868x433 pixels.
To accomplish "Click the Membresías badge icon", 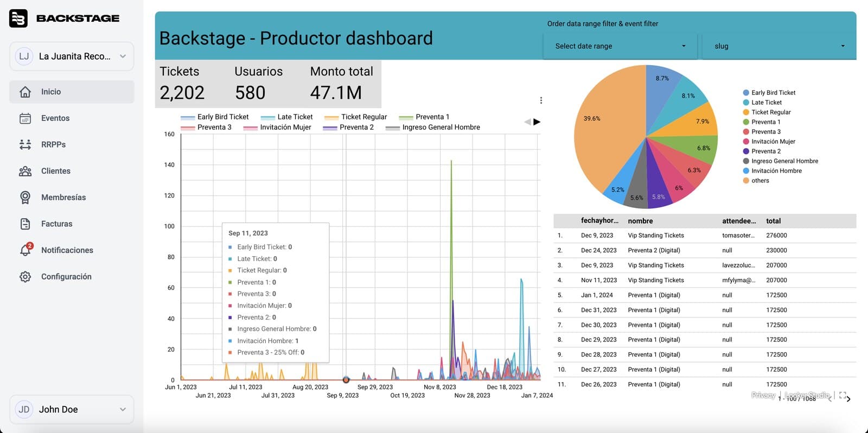I will coord(25,198).
